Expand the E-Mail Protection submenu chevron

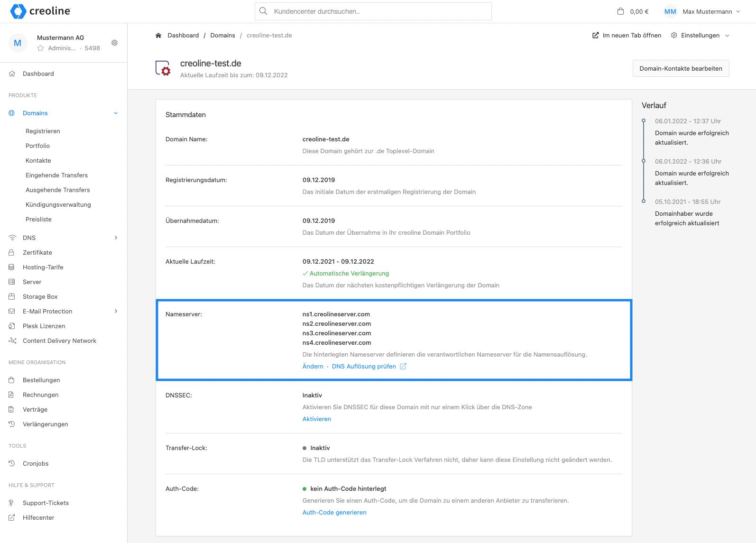tap(116, 311)
